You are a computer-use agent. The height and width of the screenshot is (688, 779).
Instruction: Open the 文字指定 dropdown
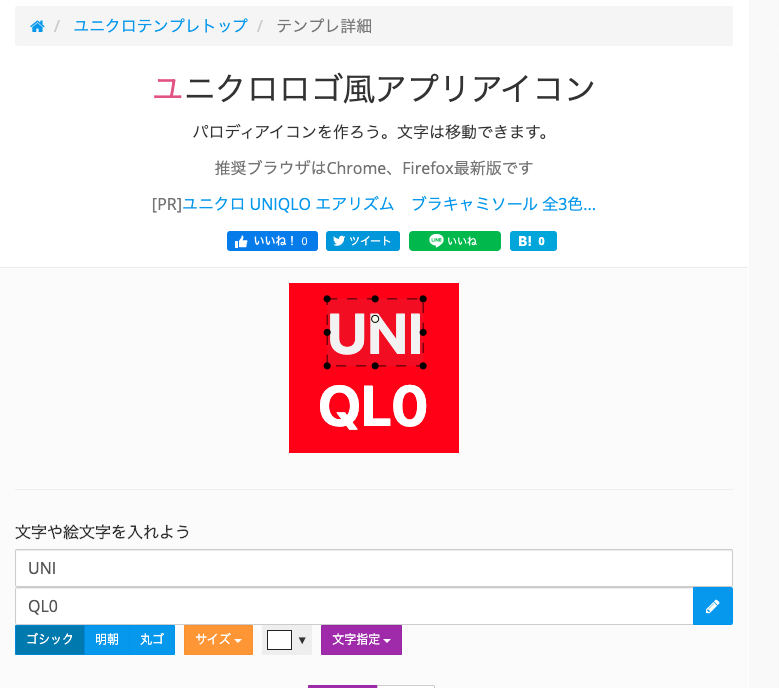(361, 640)
